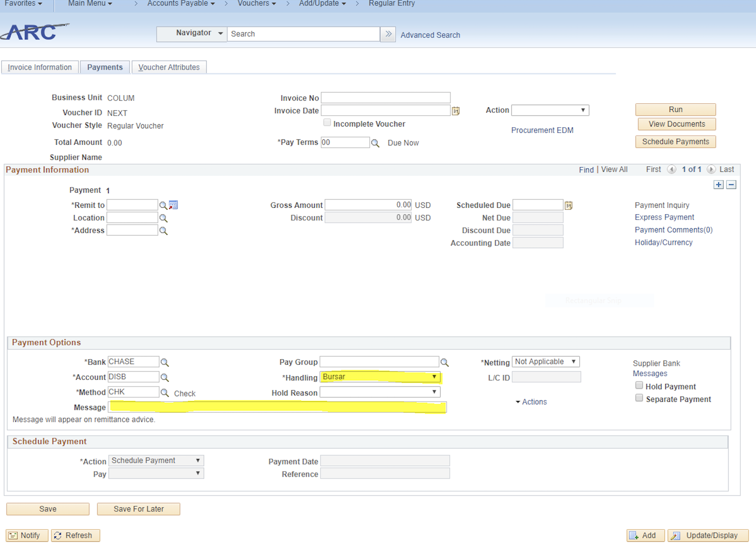Open the Holiday/Currency link
Viewport: 756px width, 545px height.
[x=663, y=243]
